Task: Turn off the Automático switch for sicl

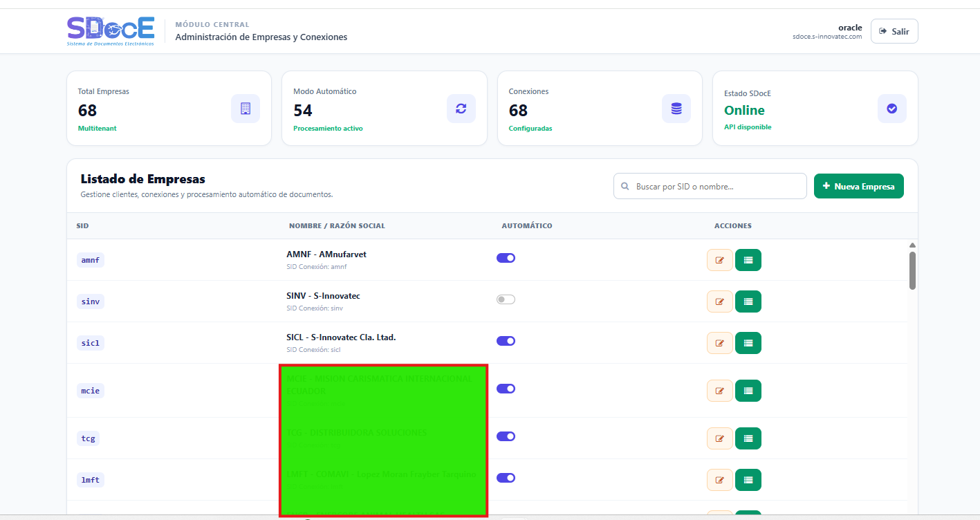Action: tap(506, 341)
